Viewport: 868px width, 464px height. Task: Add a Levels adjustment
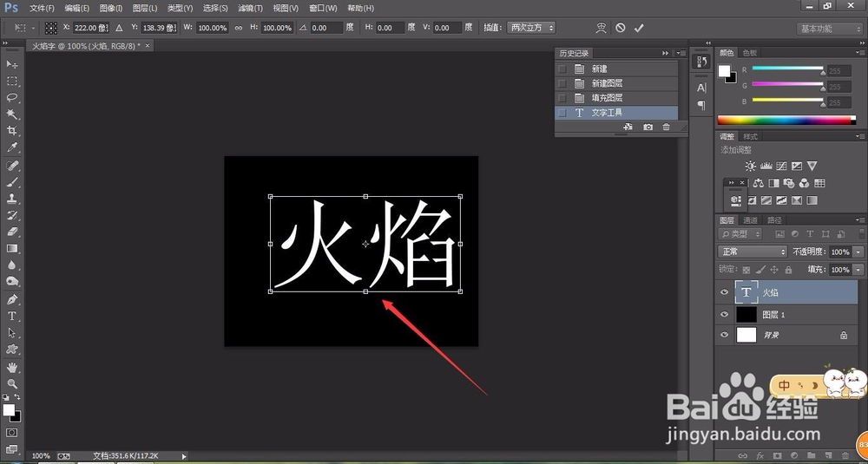tap(766, 166)
